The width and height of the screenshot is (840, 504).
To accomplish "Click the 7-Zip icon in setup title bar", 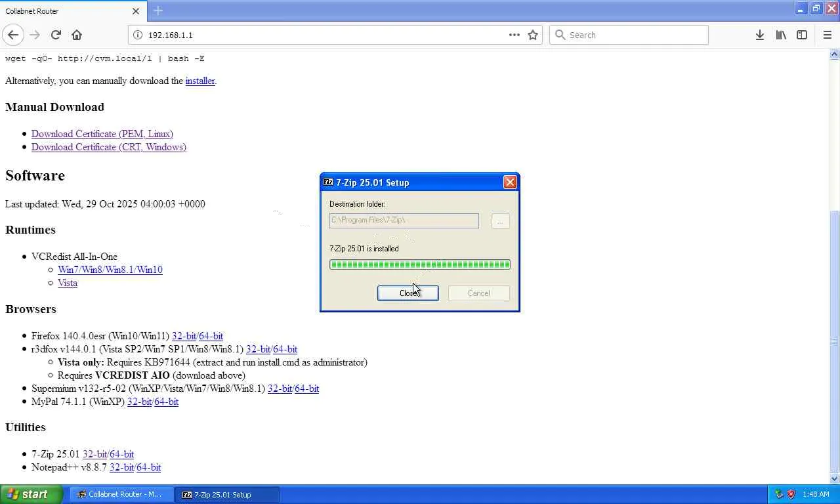I will coord(328,182).
